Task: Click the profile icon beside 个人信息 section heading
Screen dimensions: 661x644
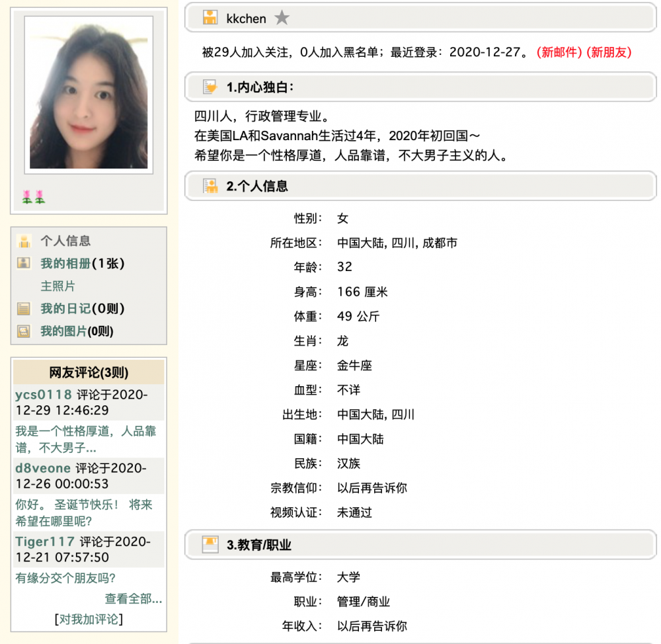Action: [210, 186]
